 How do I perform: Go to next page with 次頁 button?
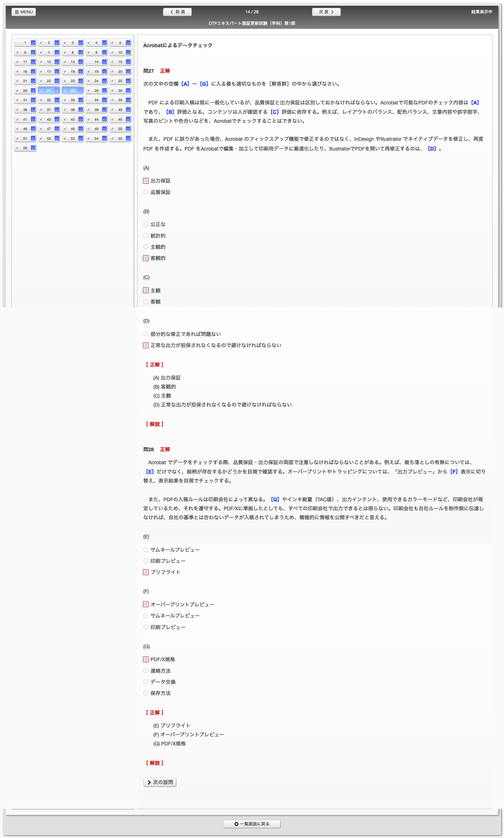coord(326,12)
